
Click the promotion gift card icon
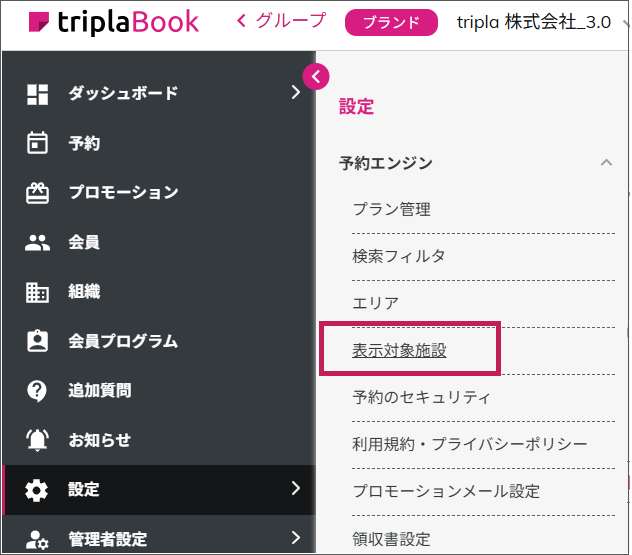point(37,193)
